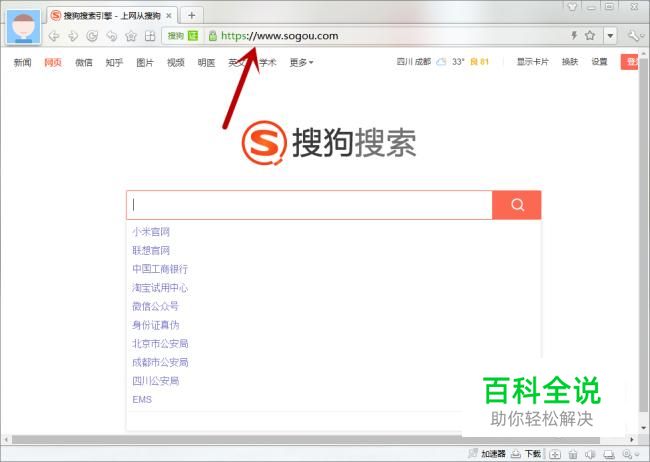Click the Sogou engine selector in address bar
650x462 pixels.
coord(183,36)
